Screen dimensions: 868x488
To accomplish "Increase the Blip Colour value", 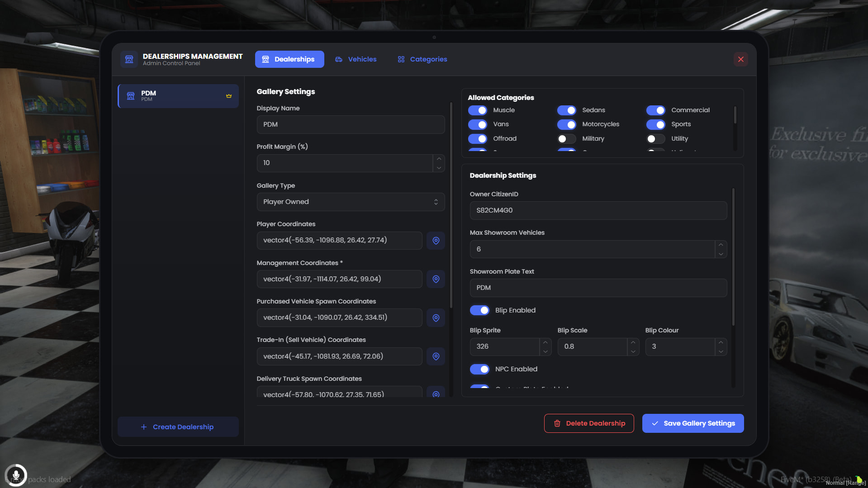I will [x=721, y=342].
